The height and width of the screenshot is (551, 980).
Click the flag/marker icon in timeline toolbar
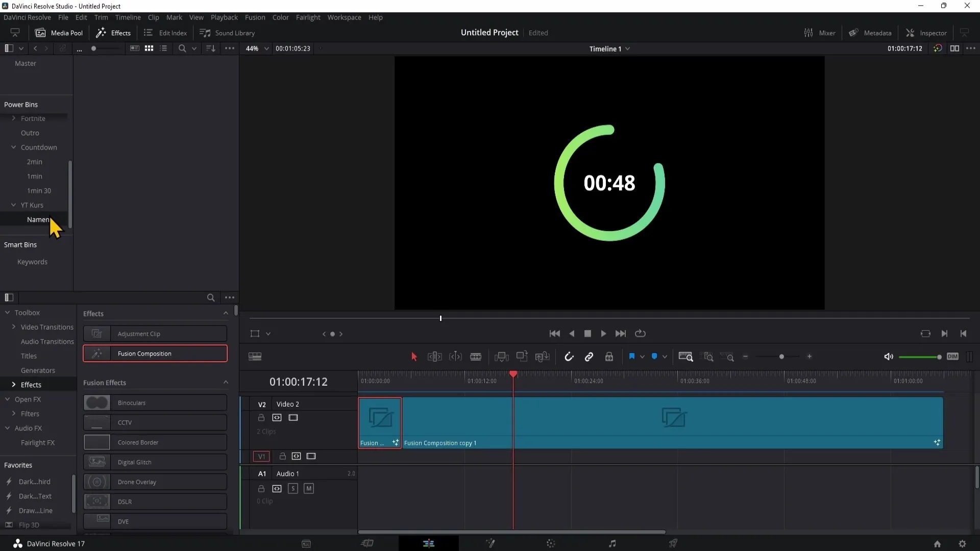(632, 357)
